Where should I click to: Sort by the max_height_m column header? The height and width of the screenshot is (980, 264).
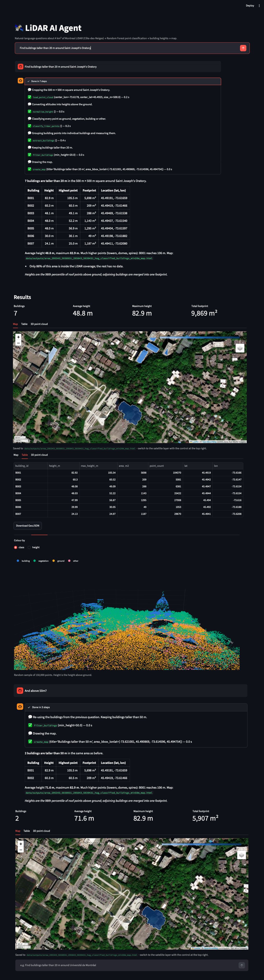[98, 466]
